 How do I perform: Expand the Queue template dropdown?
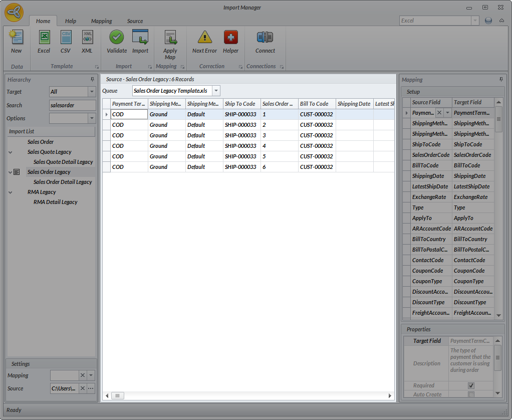[x=216, y=91]
